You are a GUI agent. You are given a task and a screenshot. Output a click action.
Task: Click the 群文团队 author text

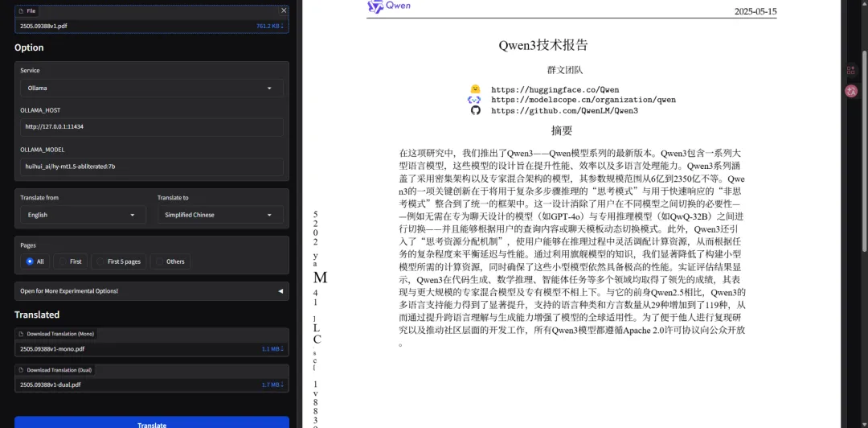[565, 70]
